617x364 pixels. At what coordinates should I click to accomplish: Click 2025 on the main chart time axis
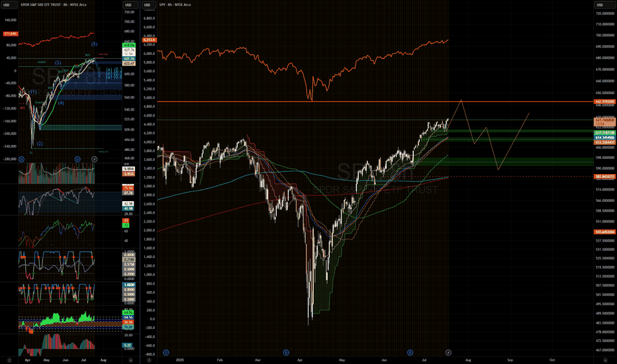[x=180, y=360]
